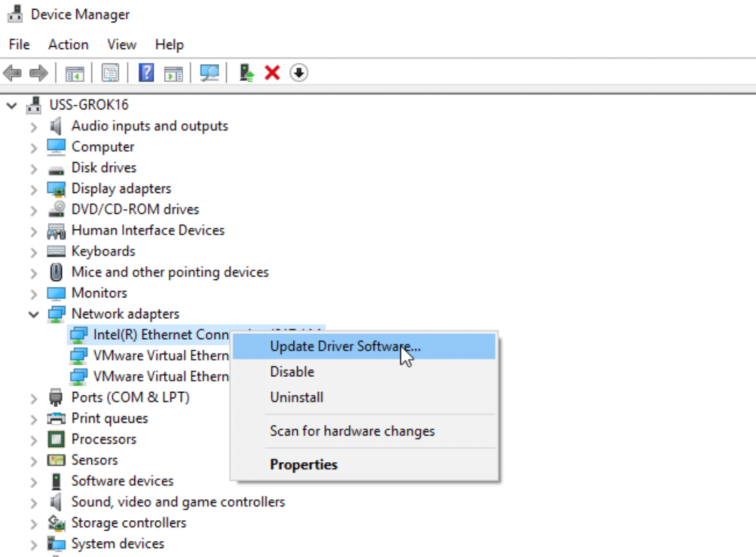Expand the Display adapters category

[x=34, y=188]
